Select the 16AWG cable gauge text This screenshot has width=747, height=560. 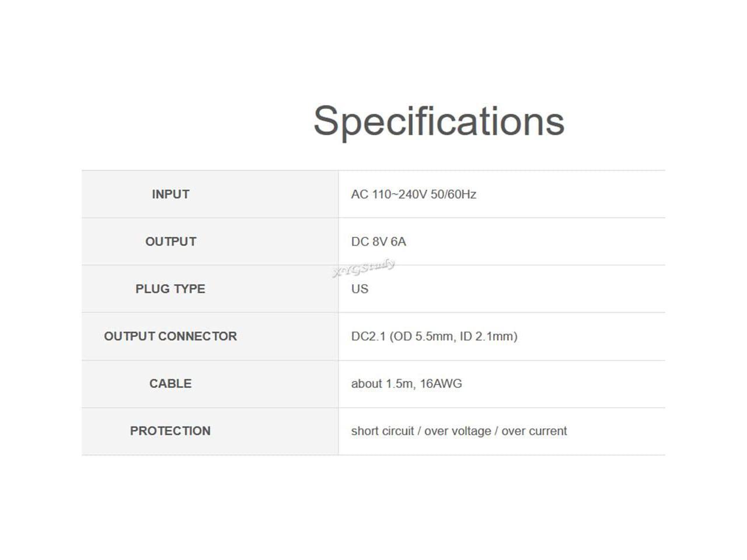click(441, 383)
